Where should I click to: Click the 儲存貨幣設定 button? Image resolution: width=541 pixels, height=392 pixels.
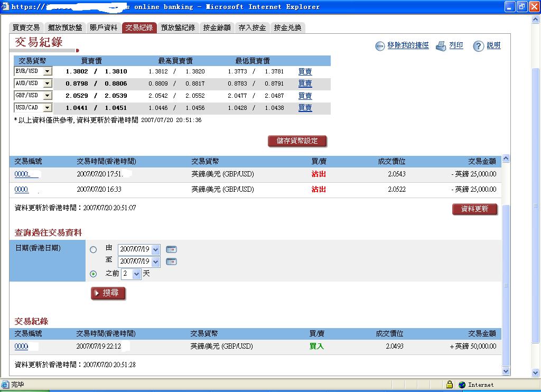click(297, 141)
